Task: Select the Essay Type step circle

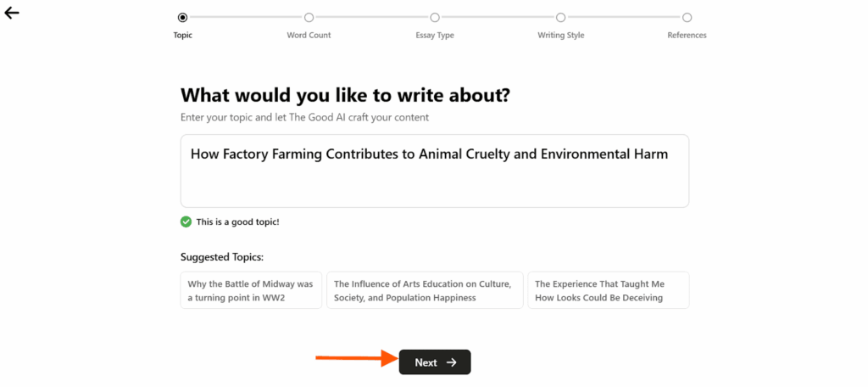Action: click(x=435, y=18)
